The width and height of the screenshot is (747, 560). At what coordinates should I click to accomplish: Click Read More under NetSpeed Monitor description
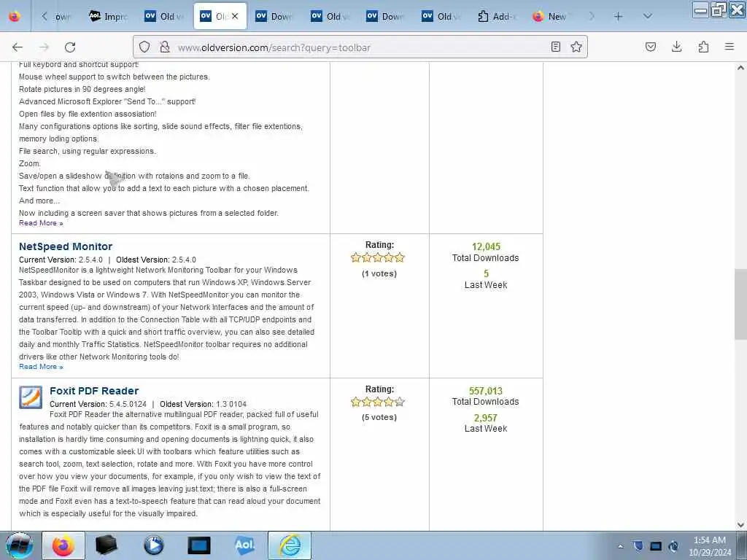[41, 367]
